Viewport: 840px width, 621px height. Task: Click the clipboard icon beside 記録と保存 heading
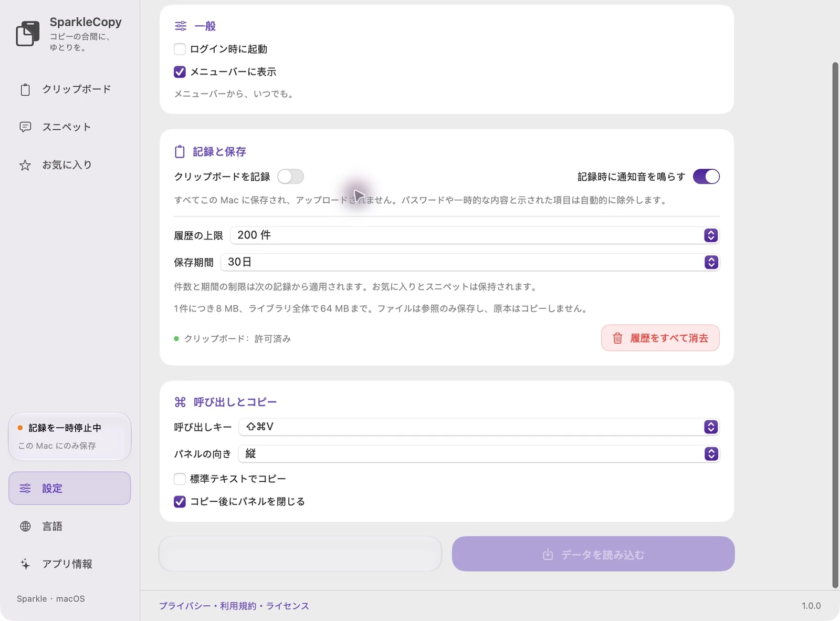click(180, 152)
